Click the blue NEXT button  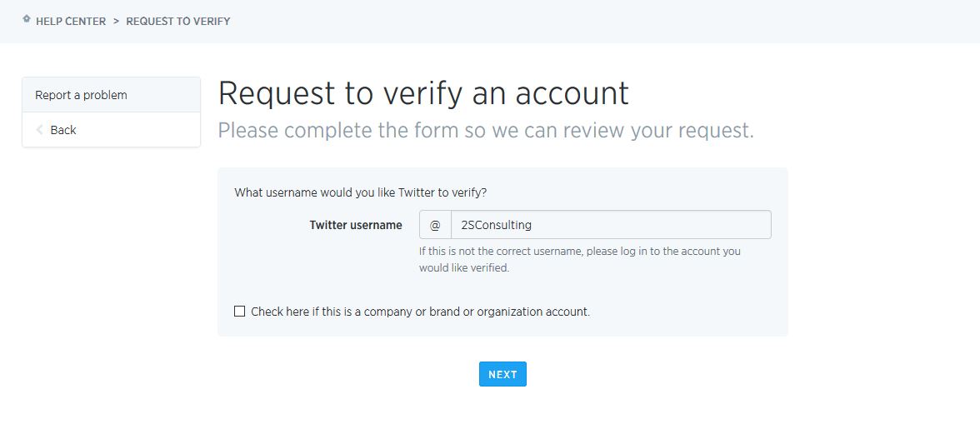502,374
